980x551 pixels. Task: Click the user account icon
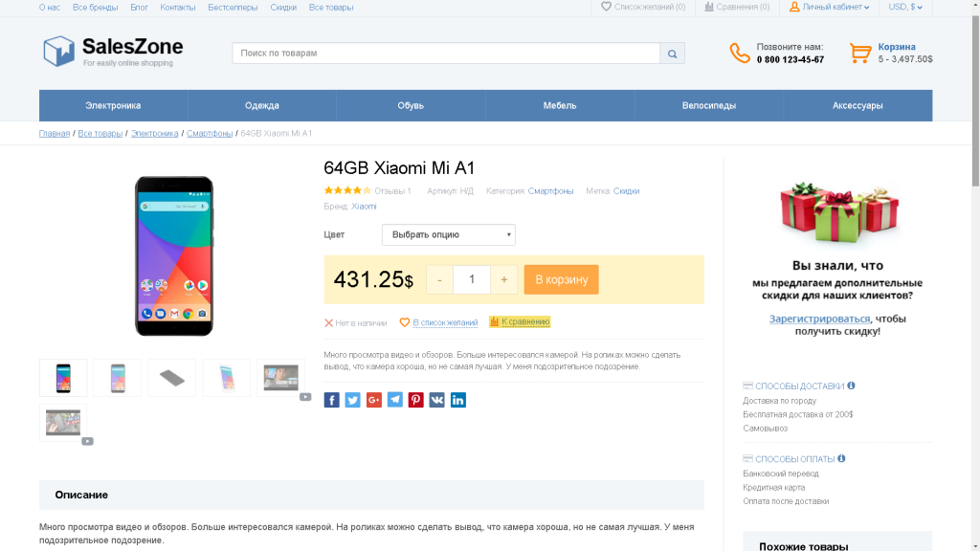point(794,7)
